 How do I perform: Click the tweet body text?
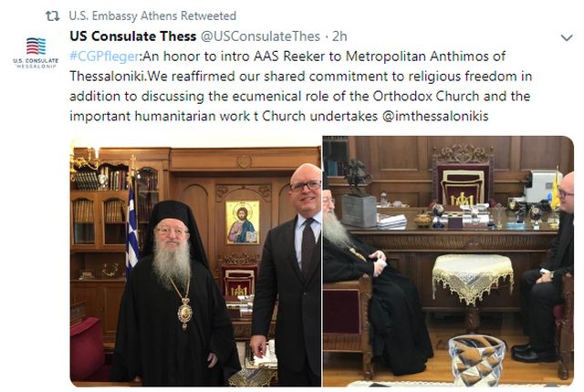point(301,87)
